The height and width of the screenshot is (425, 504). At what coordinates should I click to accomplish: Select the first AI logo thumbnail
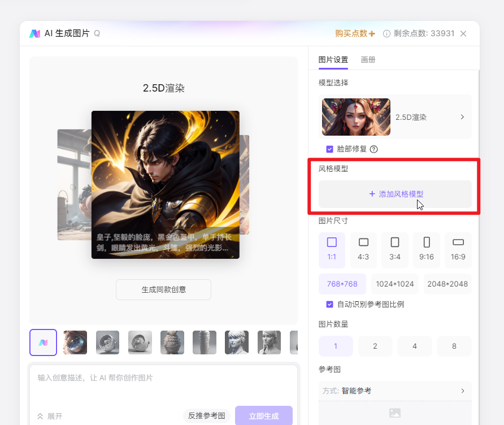[x=43, y=342]
